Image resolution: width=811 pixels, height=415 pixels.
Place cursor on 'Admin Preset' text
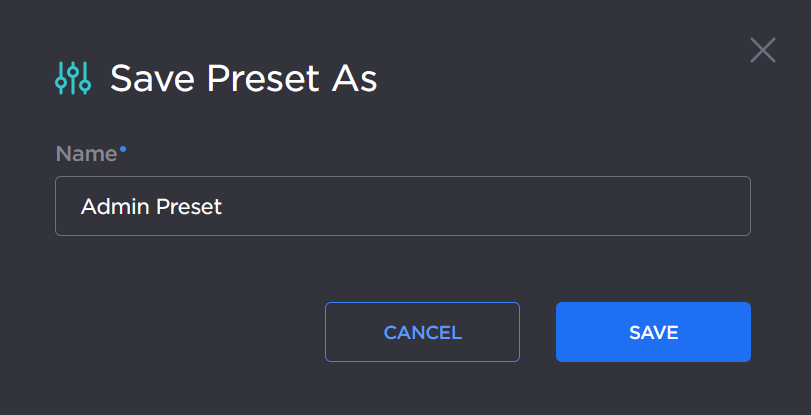151,207
